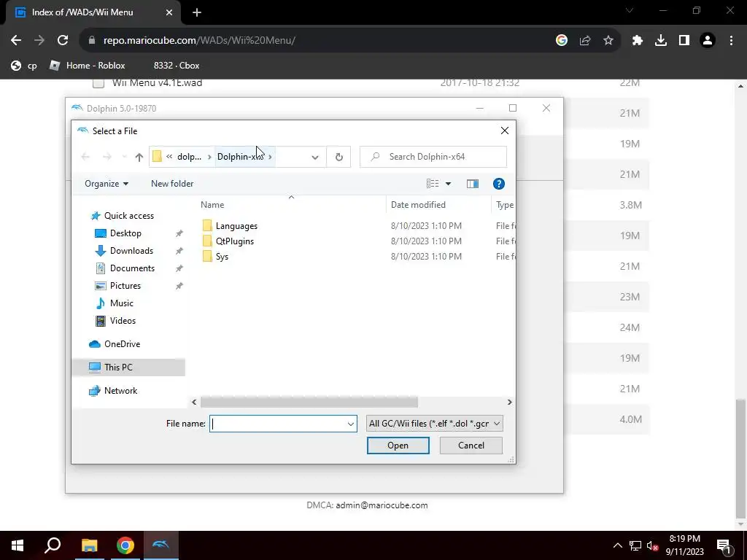Viewport: 747px width, 560px height.
Task: Click the horizontal scrollbar thumb in file list
Action: pos(309,402)
